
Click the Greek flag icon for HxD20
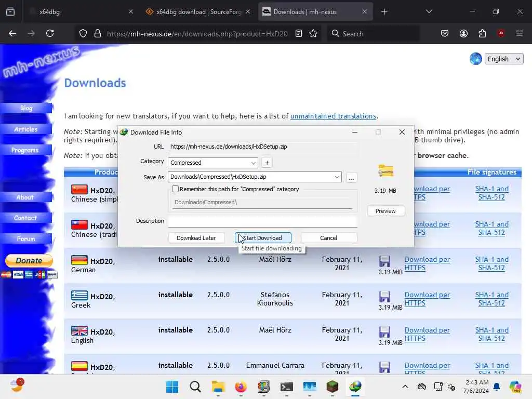click(x=79, y=296)
